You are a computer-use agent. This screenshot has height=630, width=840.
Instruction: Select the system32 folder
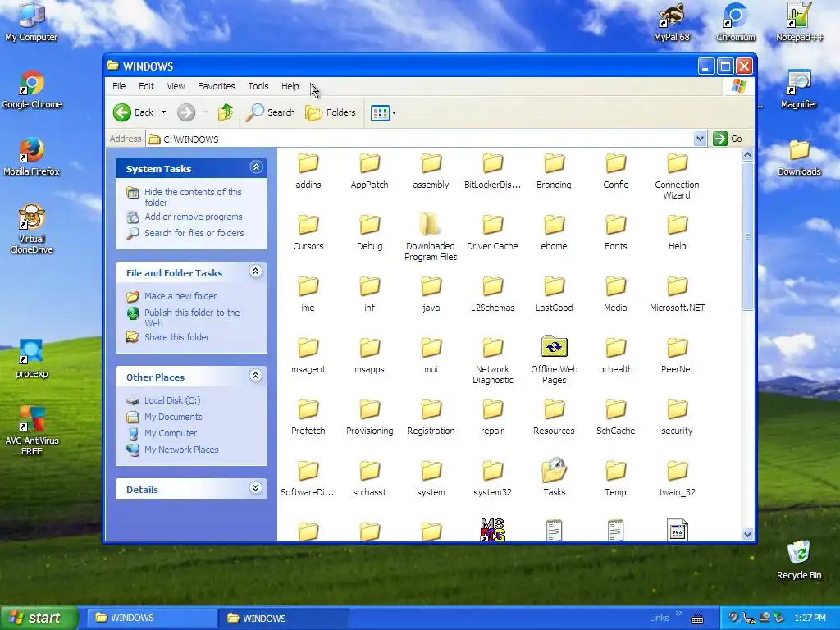pos(492,479)
